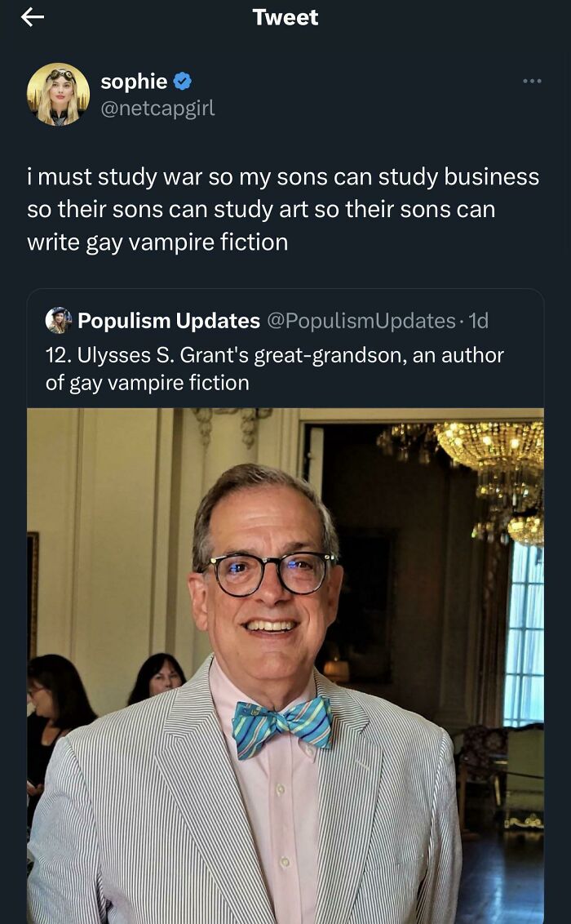571x924 pixels.
Task: Open quoted tweet text about Grant's great-grandson
Action: [x=275, y=368]
